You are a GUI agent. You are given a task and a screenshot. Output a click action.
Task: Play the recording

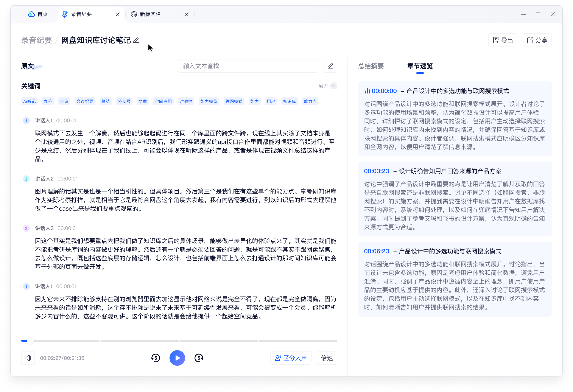(x=177, y=358)
